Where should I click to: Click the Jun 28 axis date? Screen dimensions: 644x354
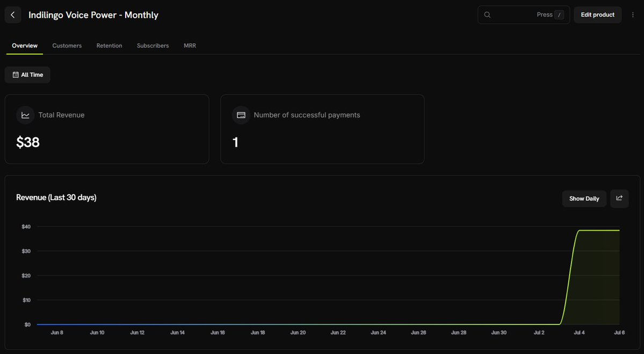pyautogui.click(x=459, y=333)
